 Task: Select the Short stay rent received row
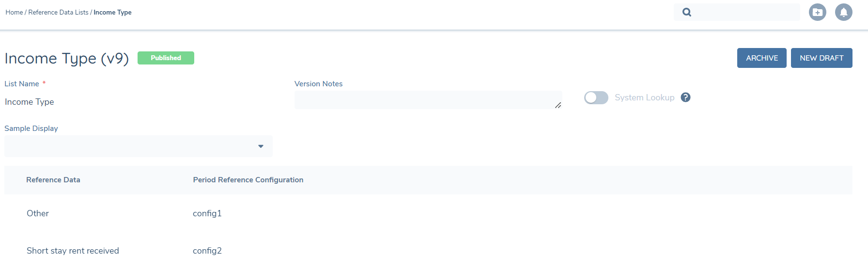click(73, 251)
